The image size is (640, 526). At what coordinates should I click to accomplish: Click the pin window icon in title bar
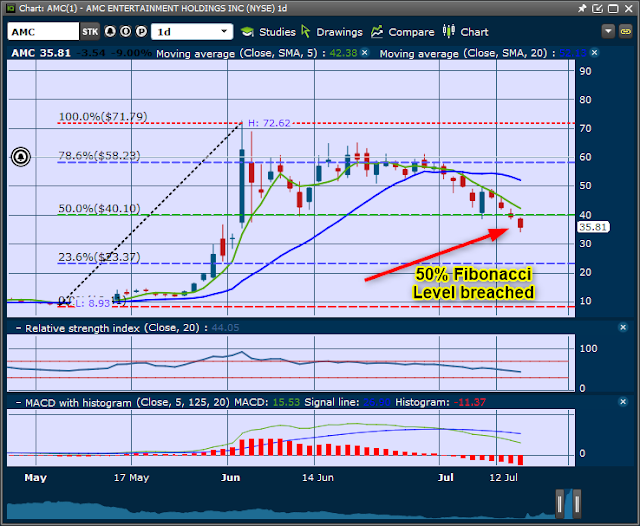582,8
